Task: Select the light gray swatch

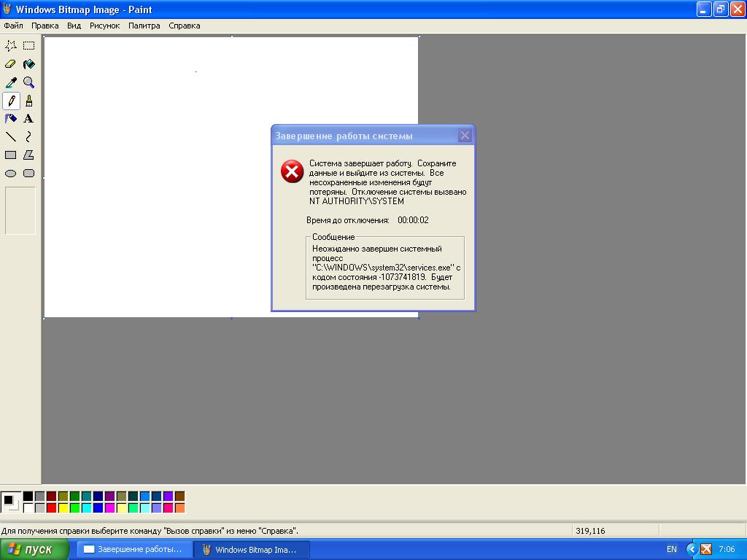Action: pyautogui.click(x=40, y=508)
